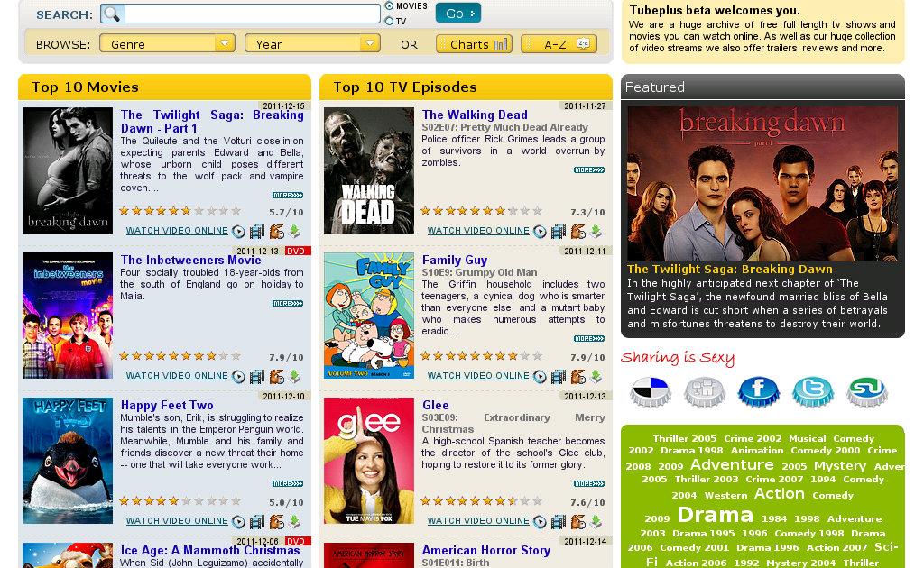Click the play icon for Happy Feet Two
The height and width of the screenshot is (568, 924).
238,521
